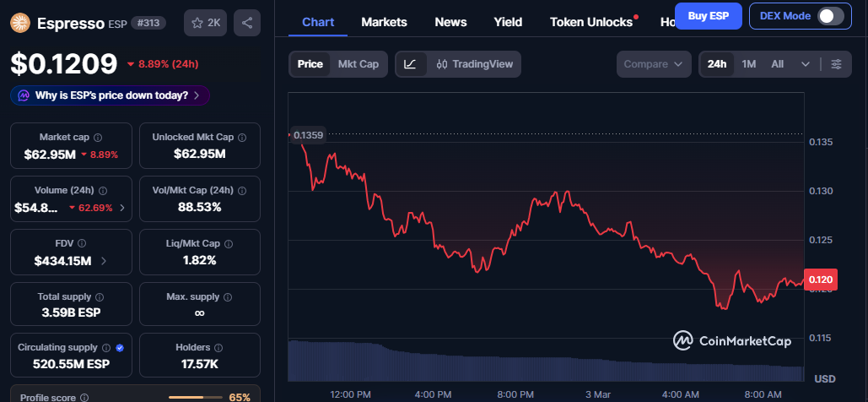868x402 pixels.
Task: Toggle DEX Mode switch
Action: pos(831,16)
